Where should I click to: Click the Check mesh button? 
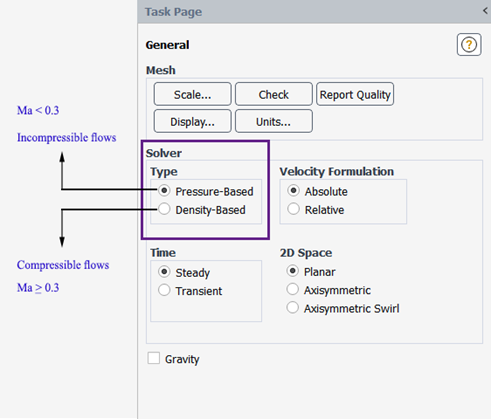[274, 94]
